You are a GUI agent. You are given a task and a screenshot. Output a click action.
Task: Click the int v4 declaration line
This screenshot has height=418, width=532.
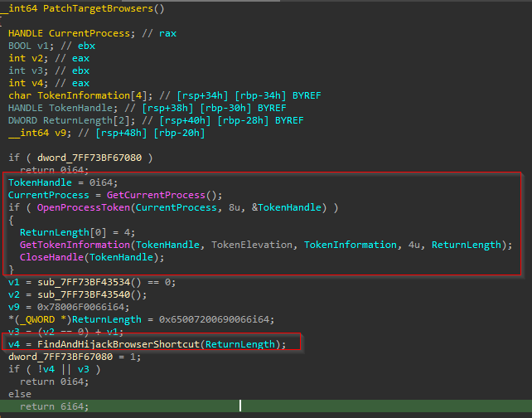[x=49, y=83]
